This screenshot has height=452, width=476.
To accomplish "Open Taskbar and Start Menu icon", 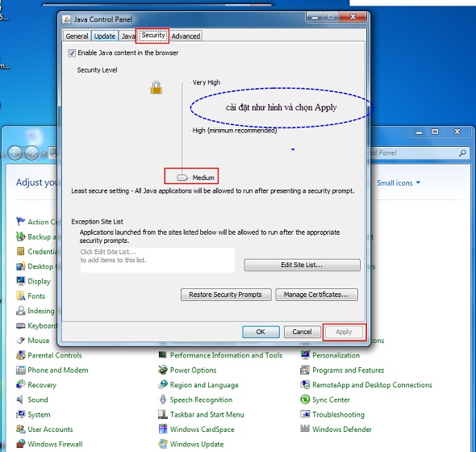I will pyautogui.click(x=163, y=414).
